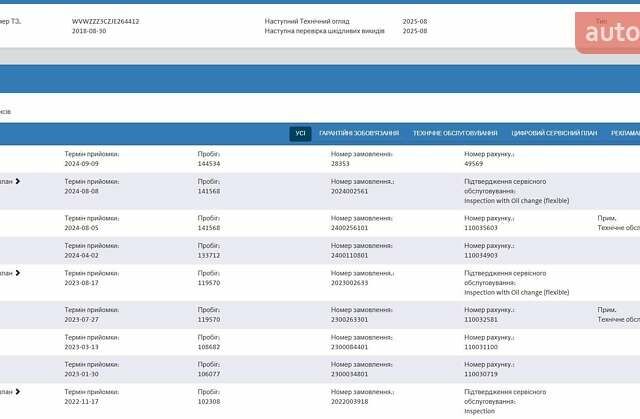Screen dimensions: 640x419
Task: Click the 2025-08 next technical inspection date
Action: click(415, 21)
